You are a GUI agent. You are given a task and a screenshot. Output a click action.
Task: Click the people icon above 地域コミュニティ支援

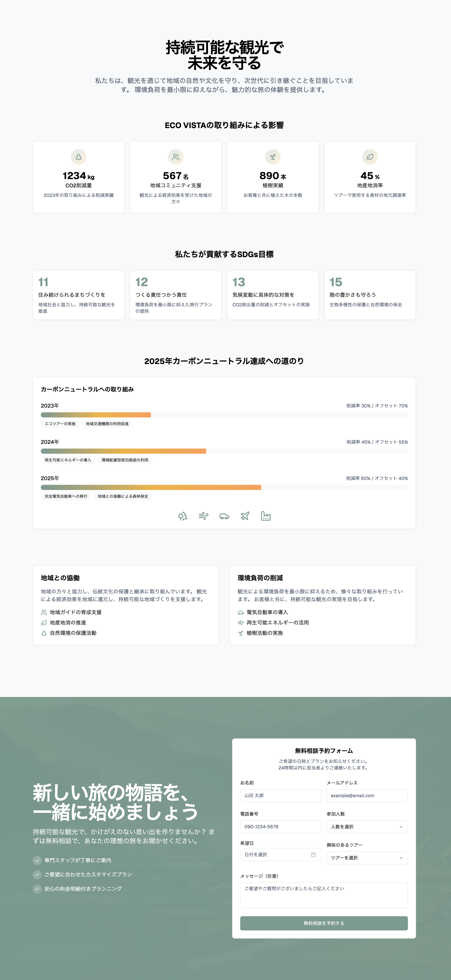(x=176, y=157)
